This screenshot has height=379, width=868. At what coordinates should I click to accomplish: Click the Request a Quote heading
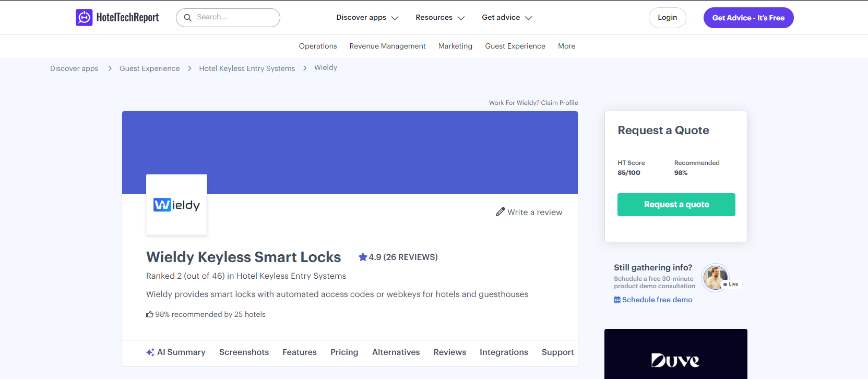tap(663, 131)
